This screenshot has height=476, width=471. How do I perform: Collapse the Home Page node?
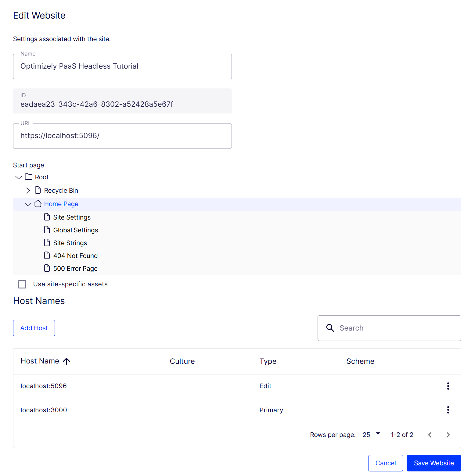pos(28,204)
